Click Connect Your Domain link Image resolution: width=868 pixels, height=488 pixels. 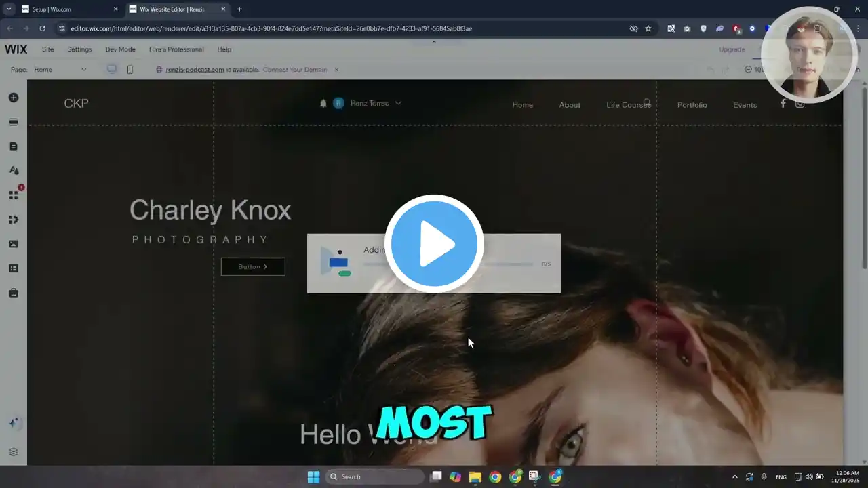pos(295,70)
